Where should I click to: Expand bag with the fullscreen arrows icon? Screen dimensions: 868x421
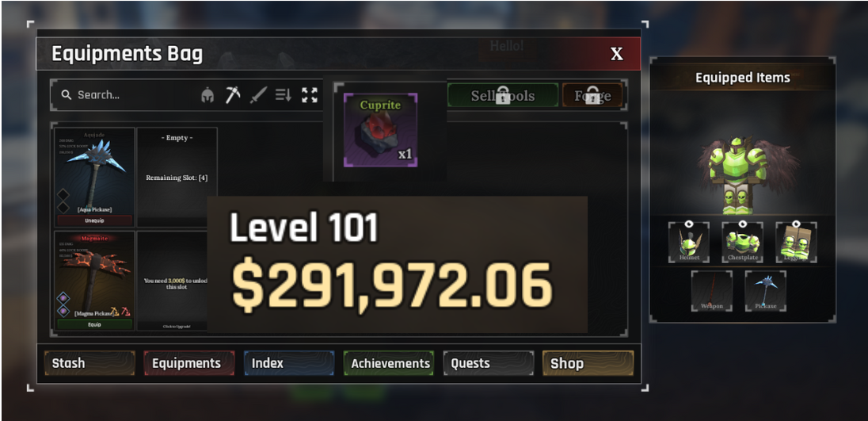310,95
